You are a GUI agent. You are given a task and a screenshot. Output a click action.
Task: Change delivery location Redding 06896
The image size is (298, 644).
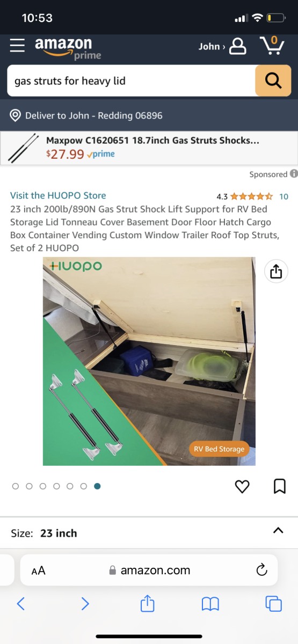[x=86, y=115]
